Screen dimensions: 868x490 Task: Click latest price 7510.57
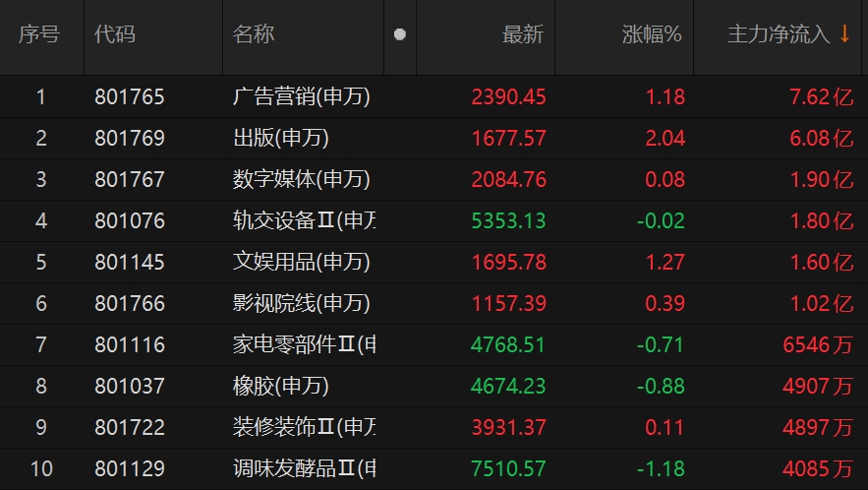(x=508, y=469)
